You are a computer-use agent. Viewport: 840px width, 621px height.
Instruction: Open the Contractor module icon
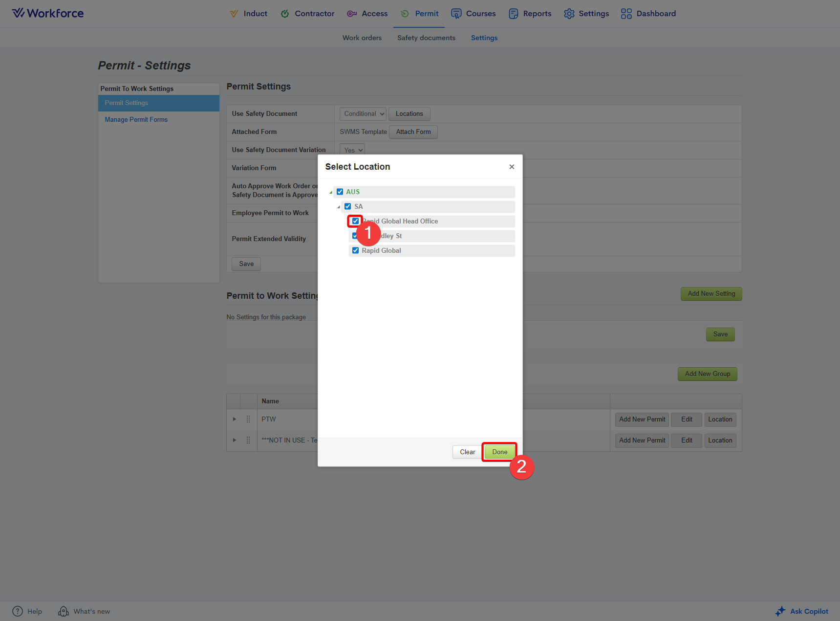285,14
